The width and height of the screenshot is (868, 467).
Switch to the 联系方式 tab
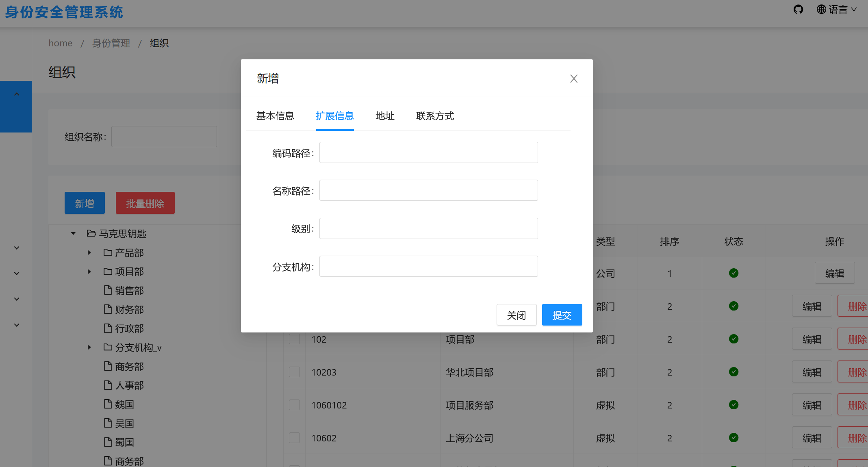pyautogui.click(x=434, y=116)
